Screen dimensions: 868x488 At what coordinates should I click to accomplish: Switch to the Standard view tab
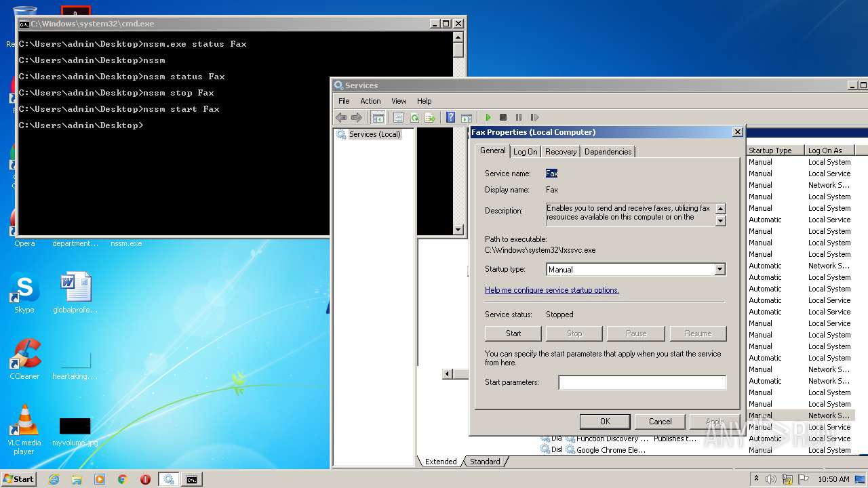click(485, 462)
